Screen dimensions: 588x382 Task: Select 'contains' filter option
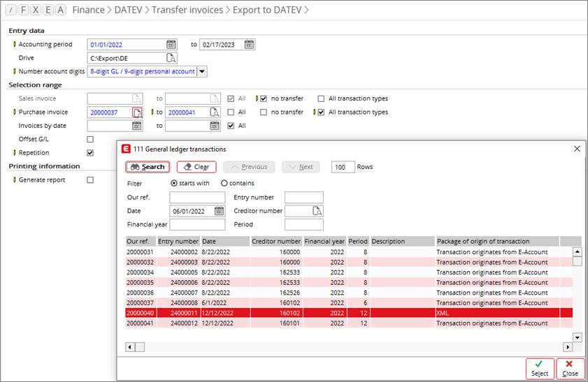tap(224, 183)
